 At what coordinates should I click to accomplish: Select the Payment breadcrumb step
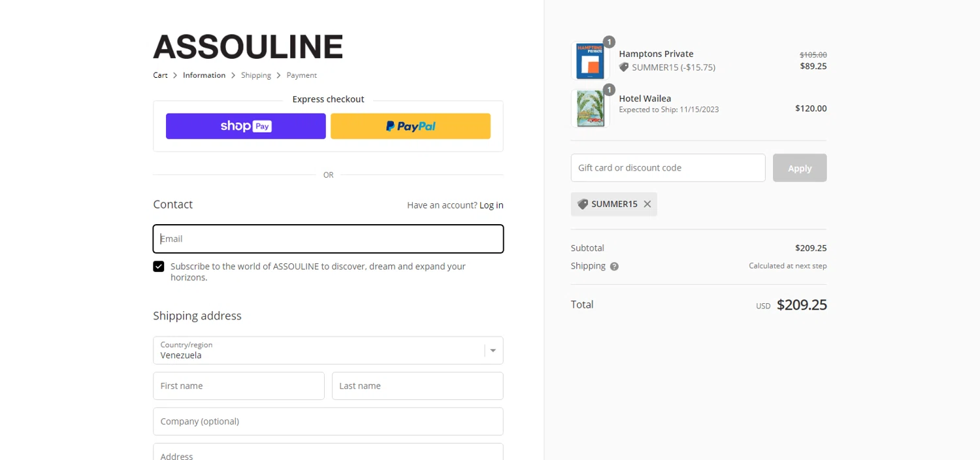[301, 75]
